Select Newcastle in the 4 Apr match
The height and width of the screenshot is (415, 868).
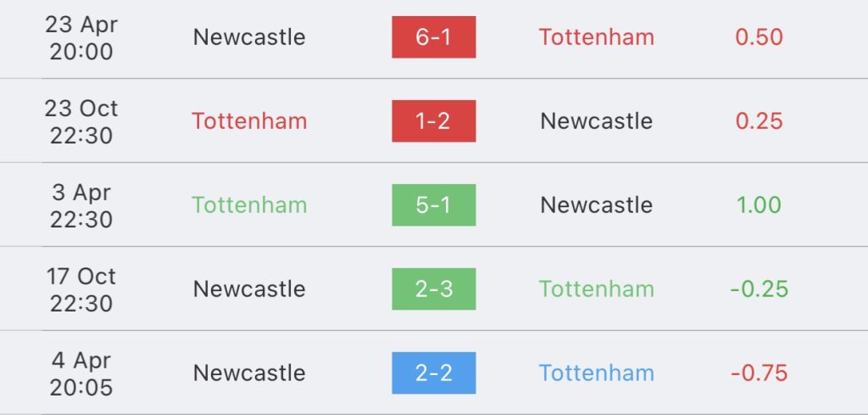coord(249,373)
